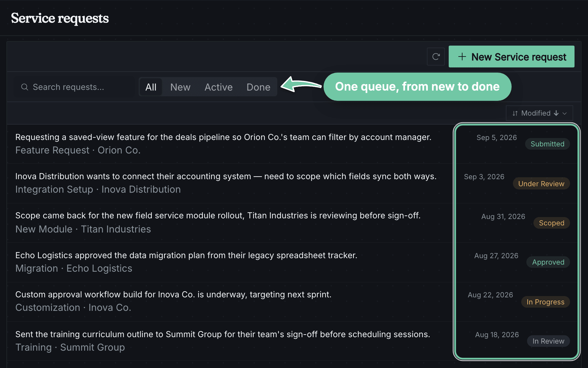Select the All filter tab
588x368 pixels.
151,87
